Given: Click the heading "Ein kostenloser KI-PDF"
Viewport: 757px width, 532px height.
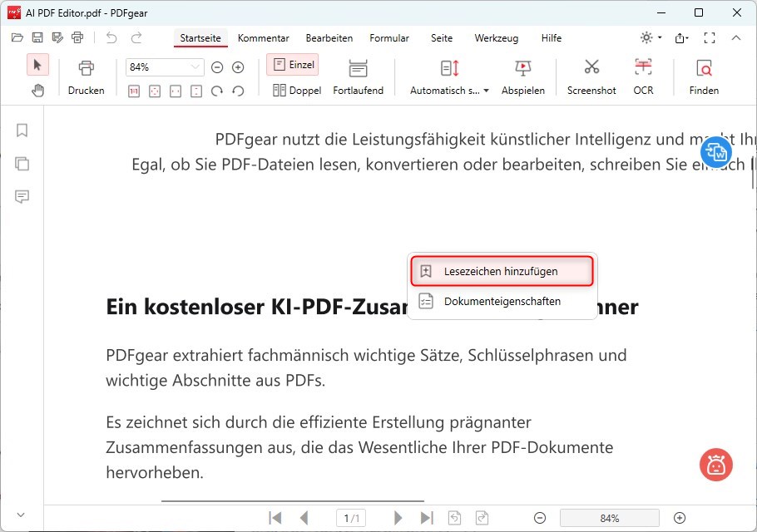Looking at the screenshot, I should tap(257, 307).
